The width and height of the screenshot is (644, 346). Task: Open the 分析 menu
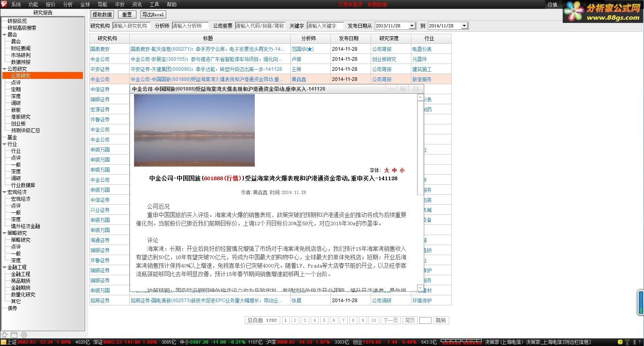(68, 4)
